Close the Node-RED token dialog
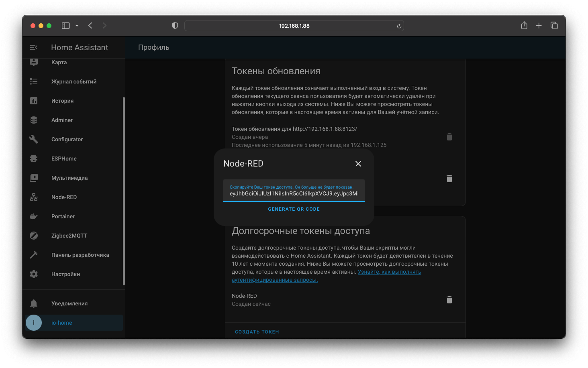Image resolution: width=588 pixels, height=368 pixels. pos(358,164)
